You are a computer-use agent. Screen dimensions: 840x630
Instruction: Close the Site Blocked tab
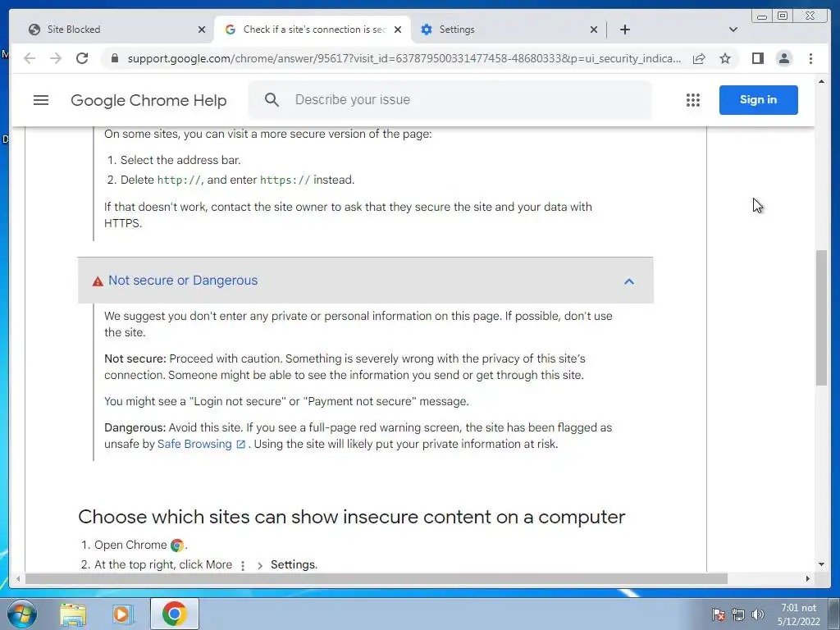click(202, 30)
